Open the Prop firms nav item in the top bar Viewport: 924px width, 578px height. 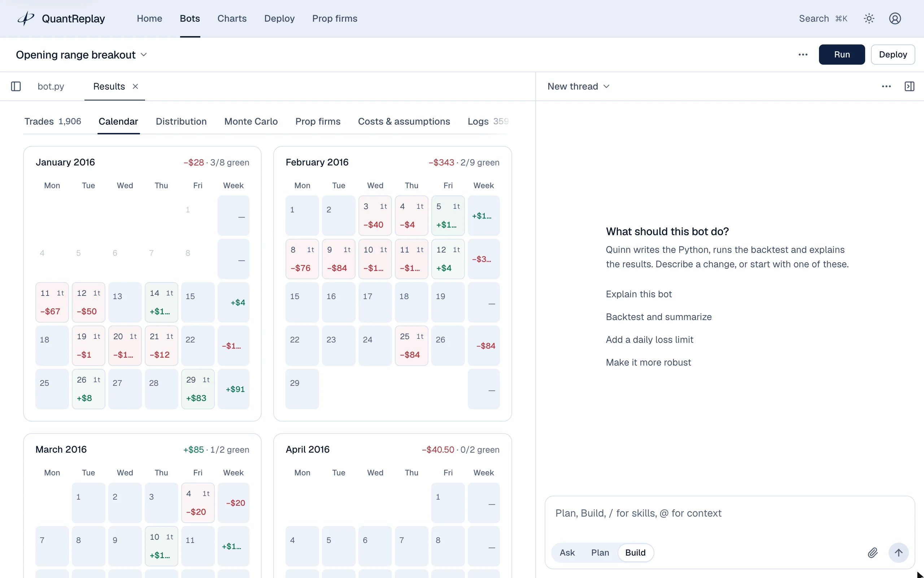(335, 18)
